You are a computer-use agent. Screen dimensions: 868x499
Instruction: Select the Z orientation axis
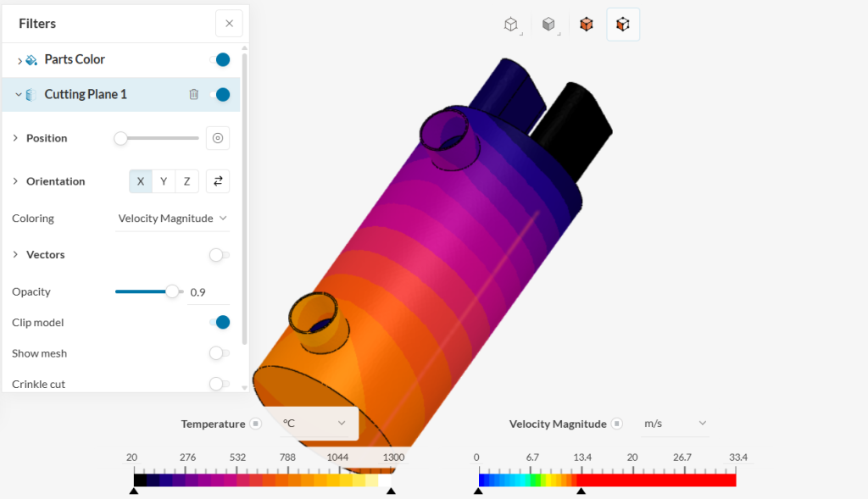click(187, 181)
